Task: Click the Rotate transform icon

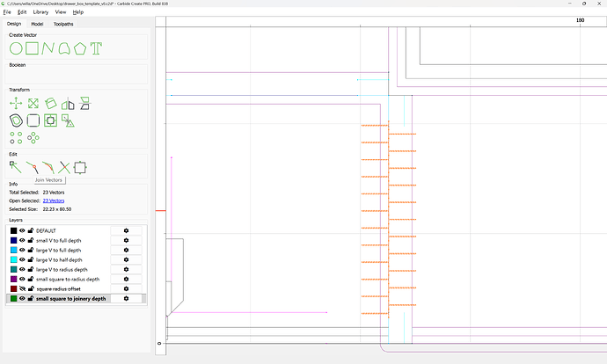Action: click(x=50, y=103)
